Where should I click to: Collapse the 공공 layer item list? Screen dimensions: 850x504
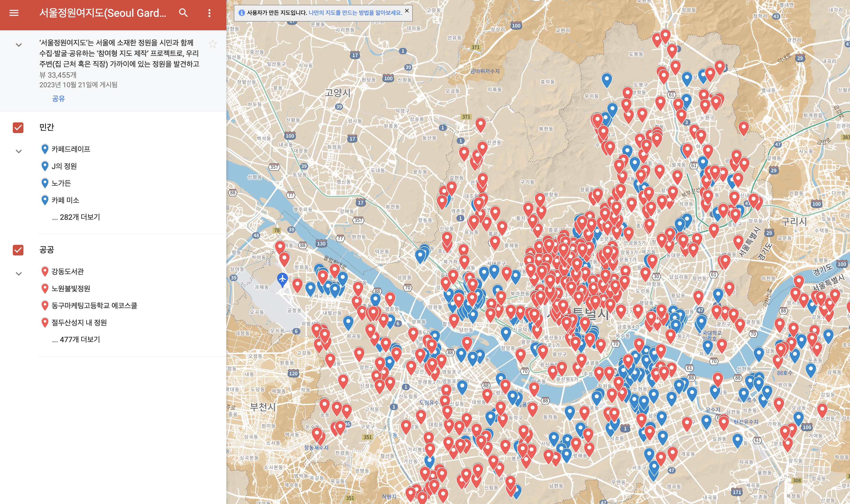point(19,274)
